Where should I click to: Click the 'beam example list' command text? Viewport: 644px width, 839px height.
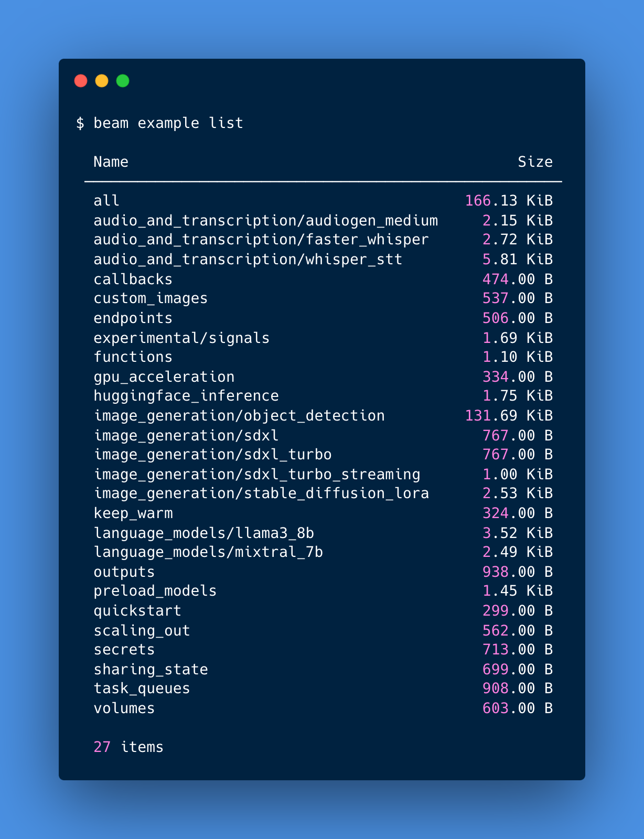click(168, 123)
